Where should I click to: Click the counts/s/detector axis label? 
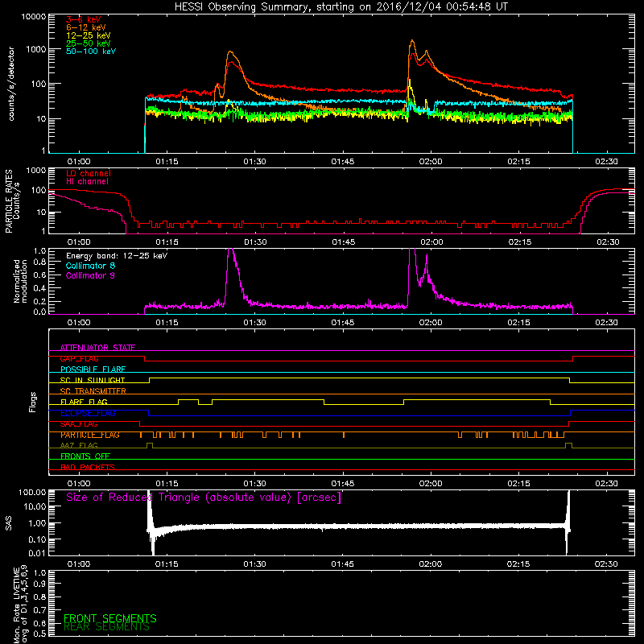10,84
